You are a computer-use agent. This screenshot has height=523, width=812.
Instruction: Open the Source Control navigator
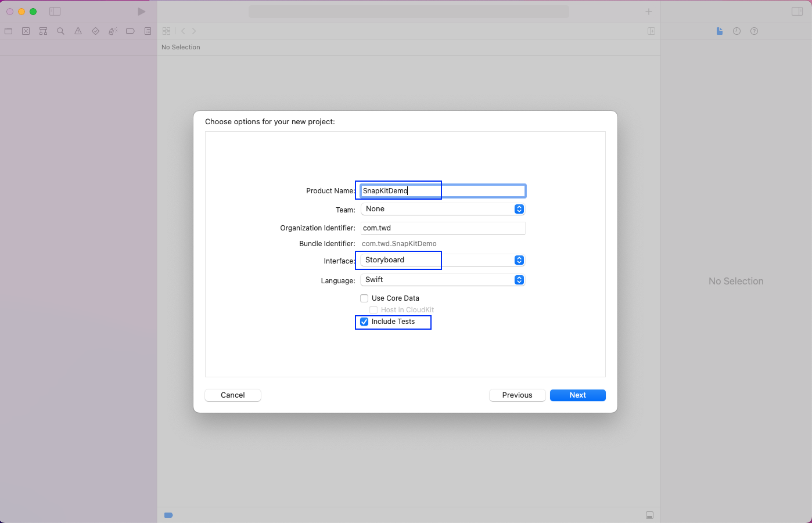[26, 31]
